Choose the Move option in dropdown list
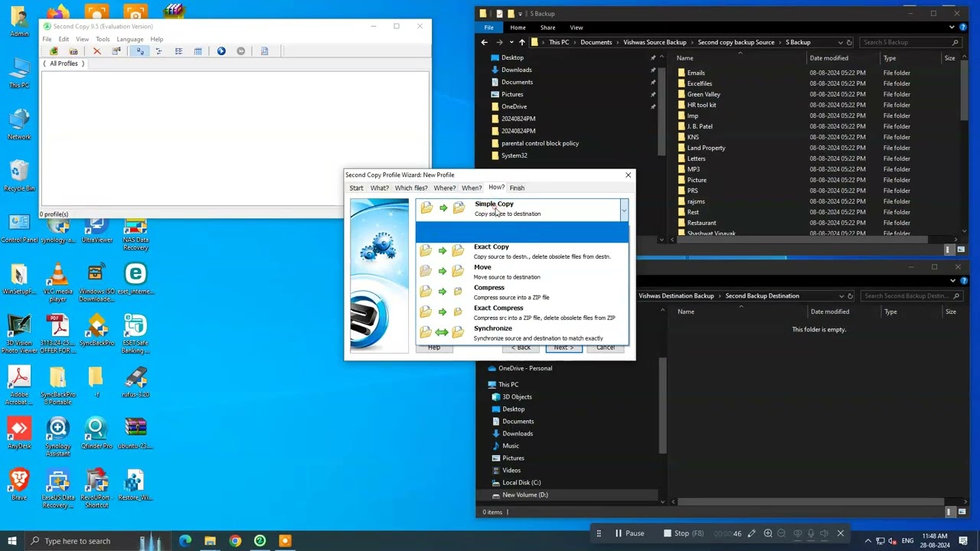The height and width of the screenshot is (551, 980). pos(522,272)
